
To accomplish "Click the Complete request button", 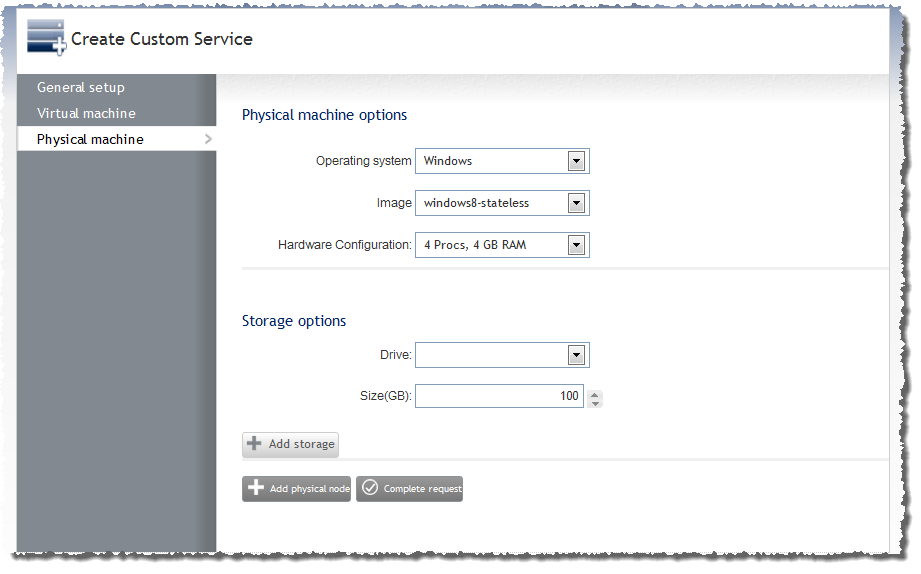I will click(x=409, y=489).
